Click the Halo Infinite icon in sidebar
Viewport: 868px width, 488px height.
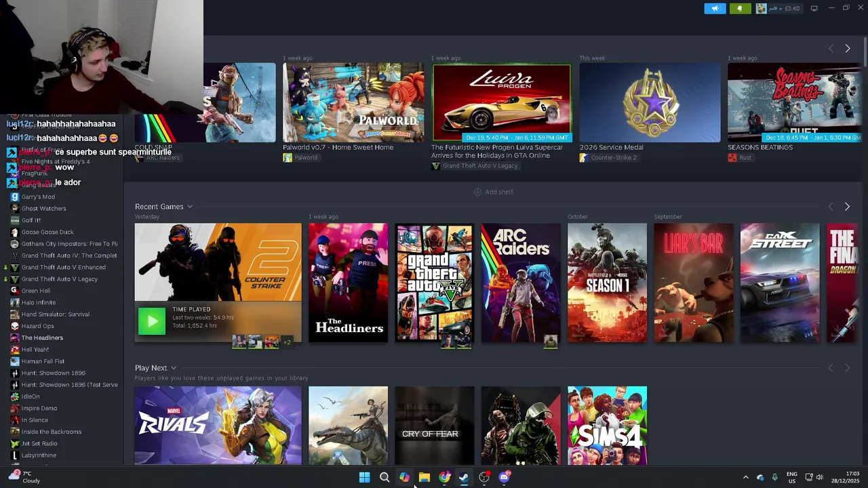click(15, 302)
